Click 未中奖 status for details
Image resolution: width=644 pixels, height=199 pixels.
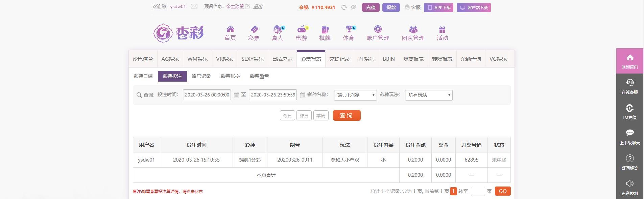(x=499, y=160)
